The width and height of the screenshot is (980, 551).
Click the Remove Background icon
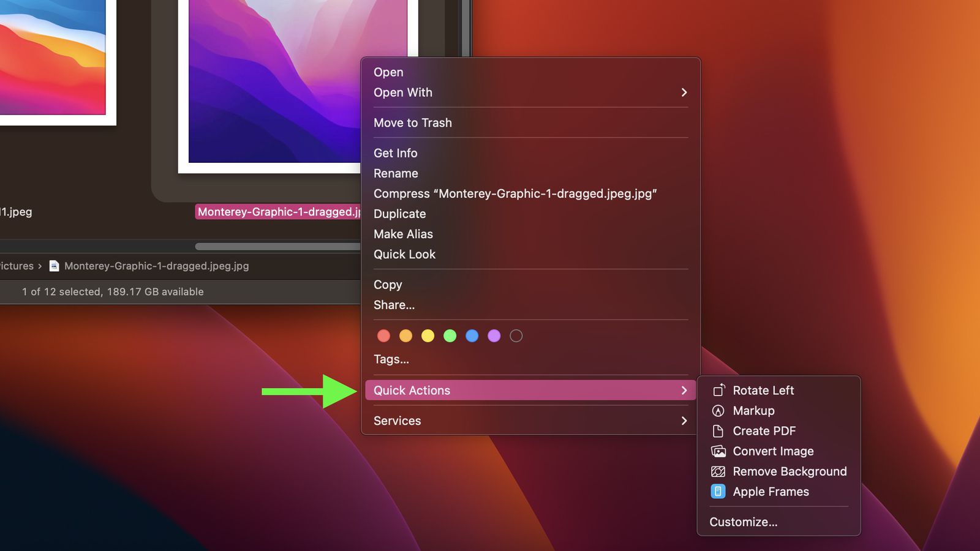(x=718, y=471)
